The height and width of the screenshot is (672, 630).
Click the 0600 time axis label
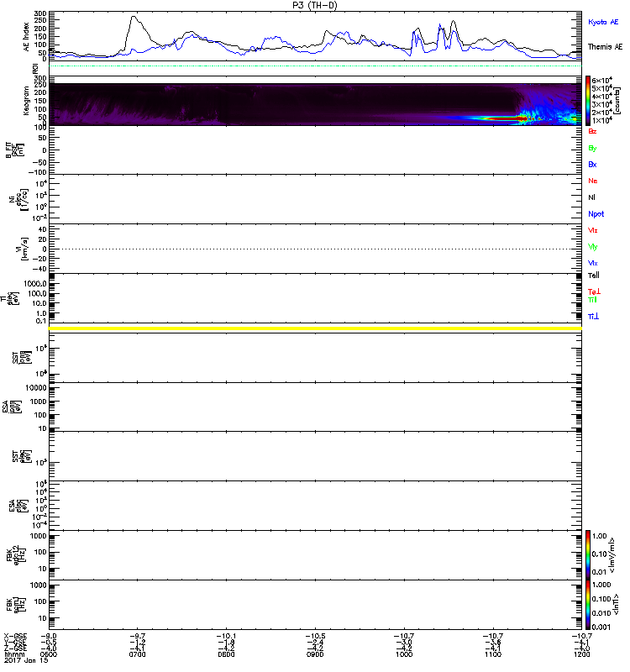(x=49, y=654)
